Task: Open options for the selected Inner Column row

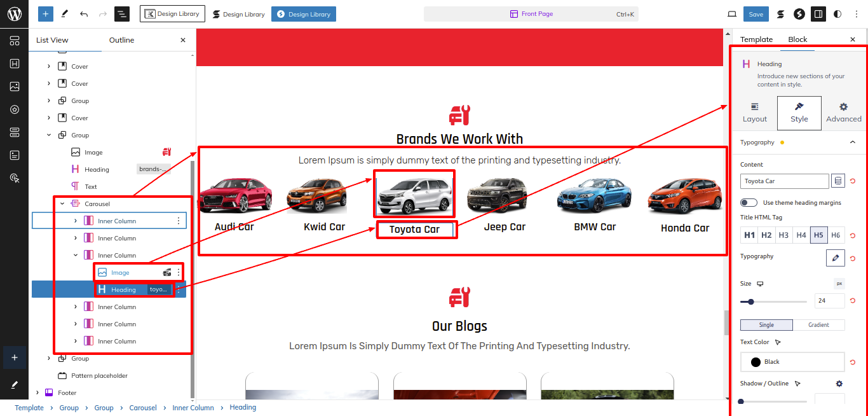Action: pyautogui.click(x=179, y=221)
